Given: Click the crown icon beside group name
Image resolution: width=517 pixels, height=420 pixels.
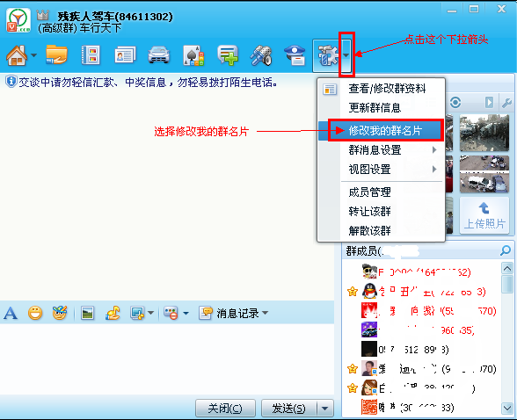Looking at the screenshot, I should (43, 15).
